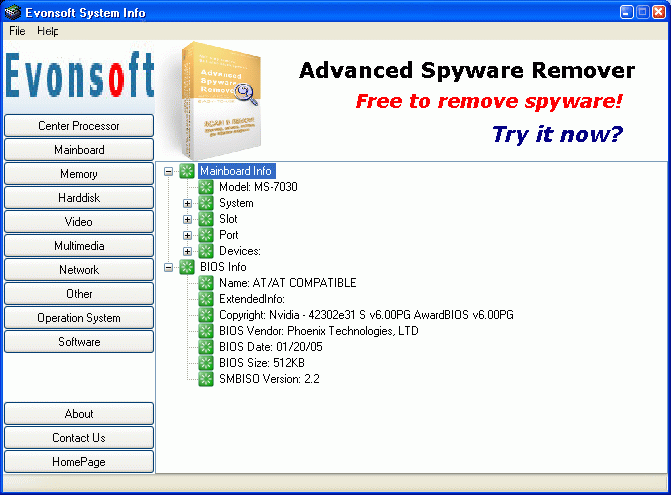Visit the HomePage button

79,462
